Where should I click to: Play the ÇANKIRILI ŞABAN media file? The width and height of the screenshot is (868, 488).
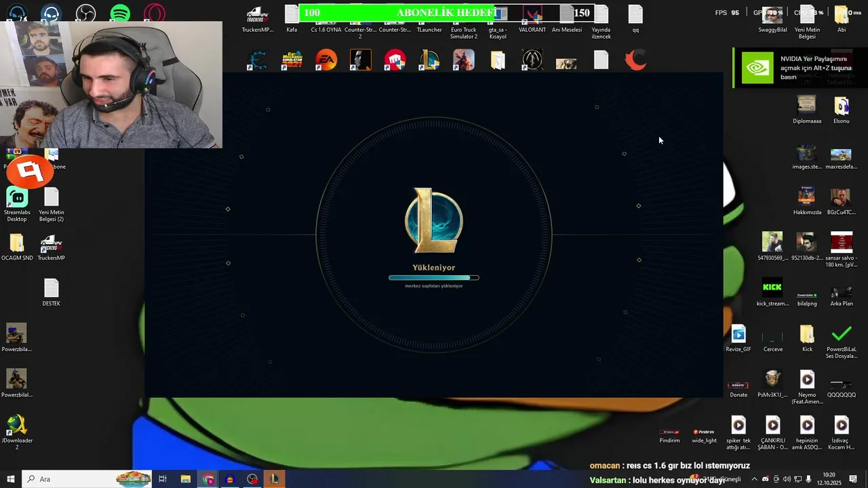pos(773,432)
